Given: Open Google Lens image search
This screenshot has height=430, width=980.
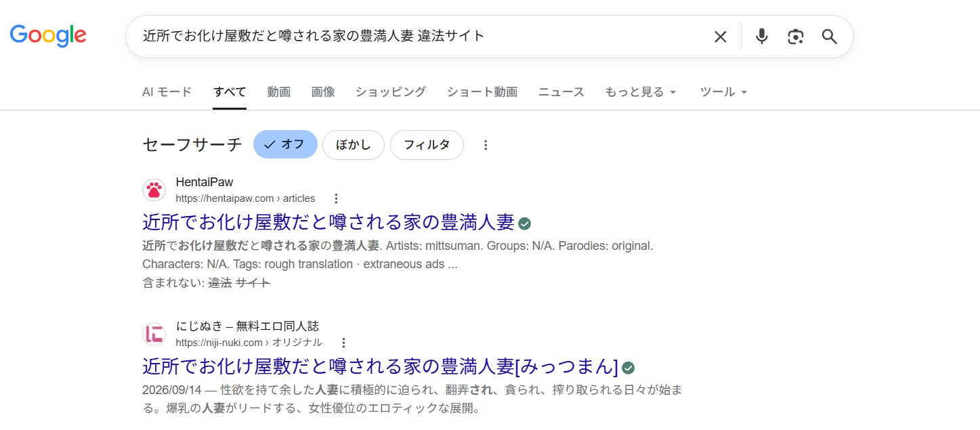Looking at the screenshot, I should coord(796,37).
